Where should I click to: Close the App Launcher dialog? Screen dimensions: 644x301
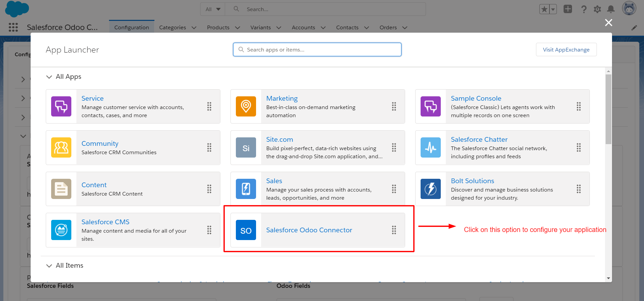point(608,23)
